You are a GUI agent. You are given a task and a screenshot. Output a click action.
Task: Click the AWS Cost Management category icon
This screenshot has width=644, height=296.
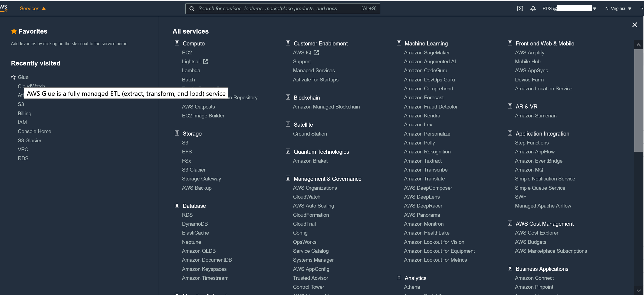[510, 223]
